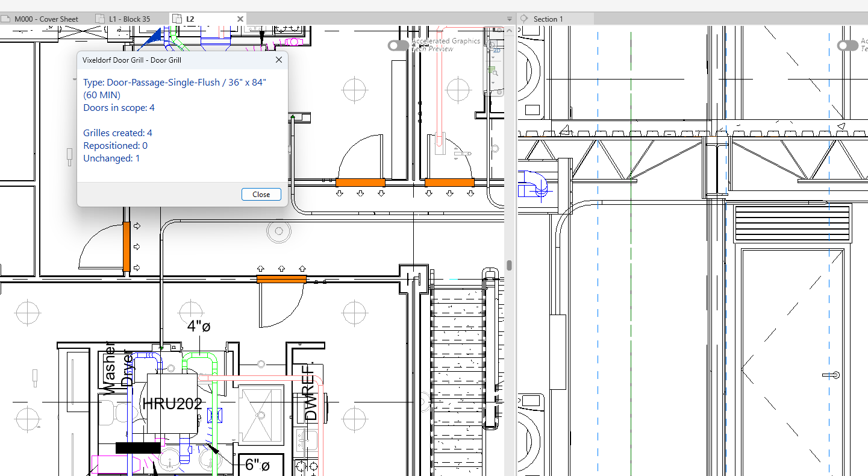The height and width of the screenshot is (476, 868).
Task: Click the Washer label in the plan
Action: [x=110, y=368]
